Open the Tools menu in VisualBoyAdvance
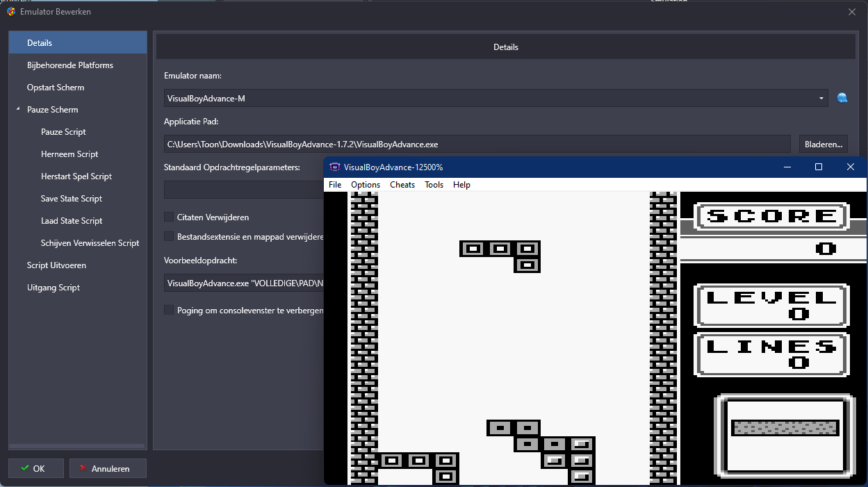The width and height of the screenshot is (868, 487). click(x=434, y=185)
